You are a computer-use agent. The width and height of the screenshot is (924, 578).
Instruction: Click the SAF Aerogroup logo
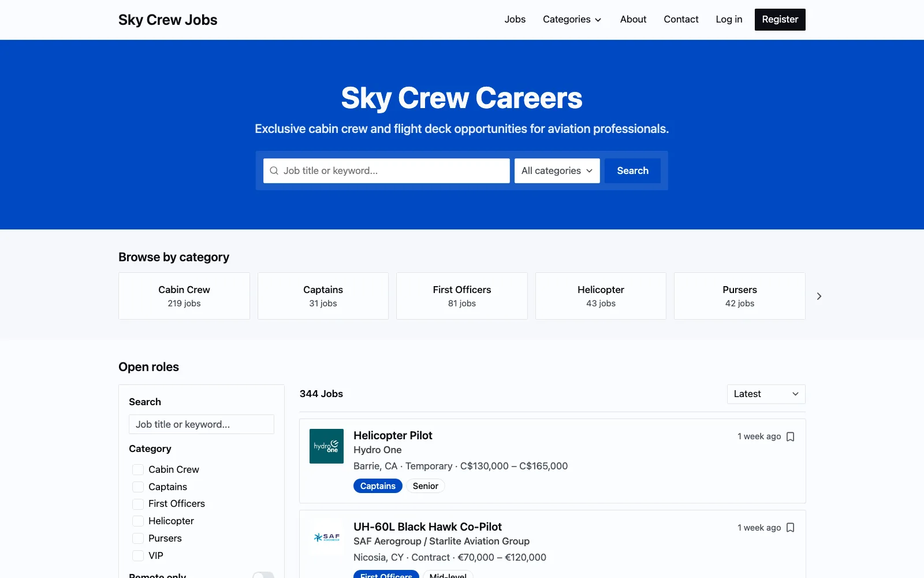[x=326, y=538]
